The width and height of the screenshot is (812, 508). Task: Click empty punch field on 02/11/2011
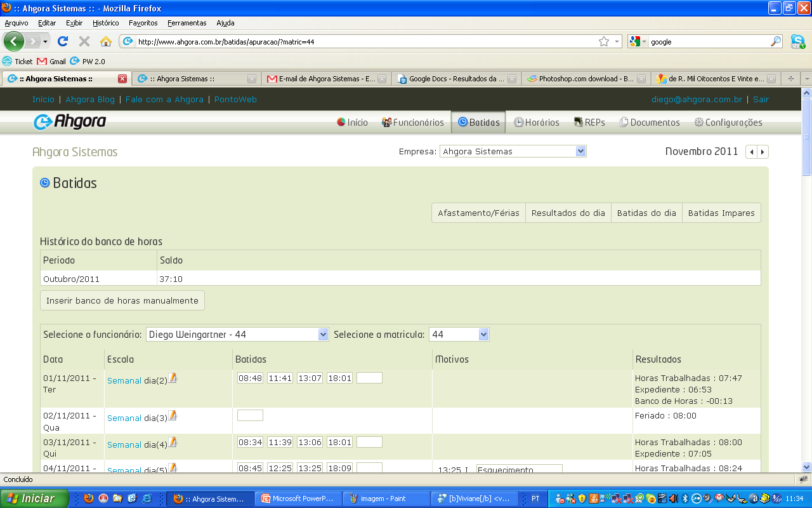pyautogui.click(x=250, y=415)
